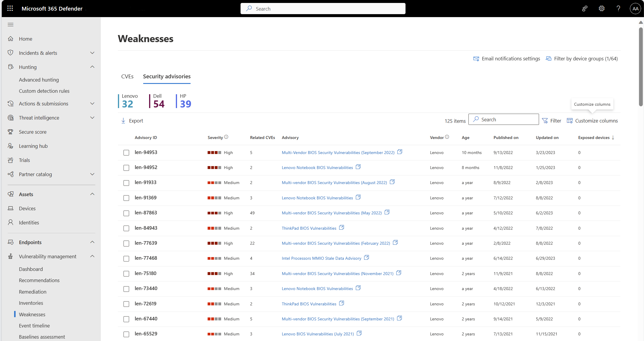Open Email notifications settings
Screen dimensions: 644x341
[x=506, y=59]
